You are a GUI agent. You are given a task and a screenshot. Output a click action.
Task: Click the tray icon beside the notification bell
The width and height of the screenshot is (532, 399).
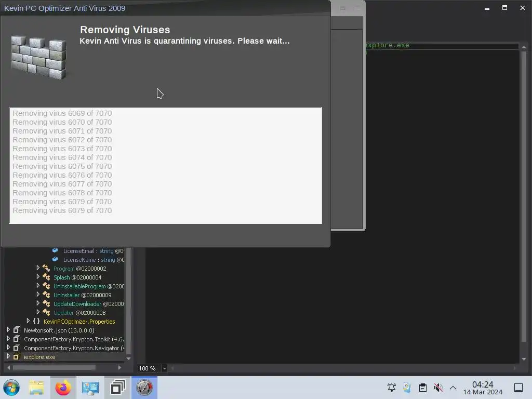coord(407,388)
